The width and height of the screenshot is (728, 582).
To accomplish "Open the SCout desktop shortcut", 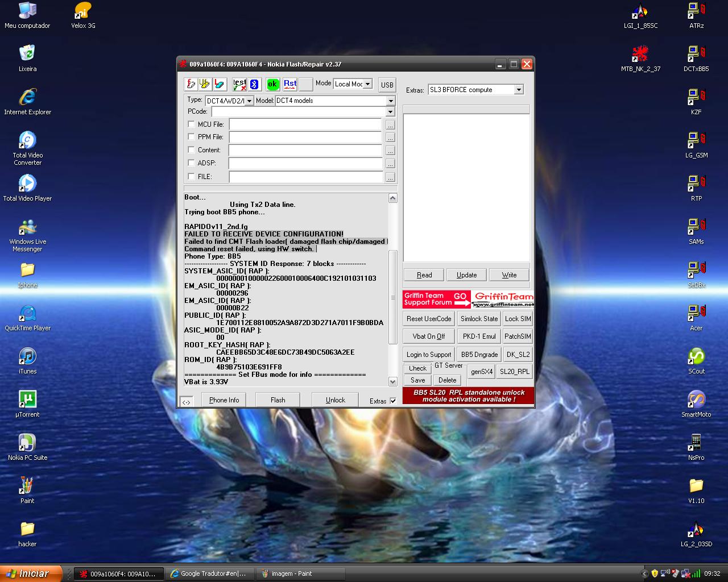I will pos(696,361).
